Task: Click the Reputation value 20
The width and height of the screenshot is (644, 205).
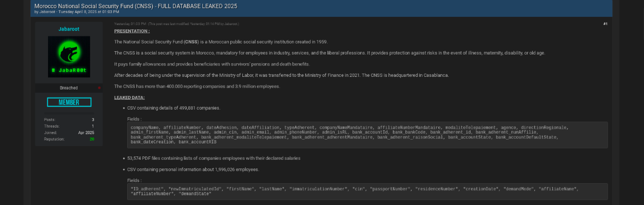Action: [92, 140]
